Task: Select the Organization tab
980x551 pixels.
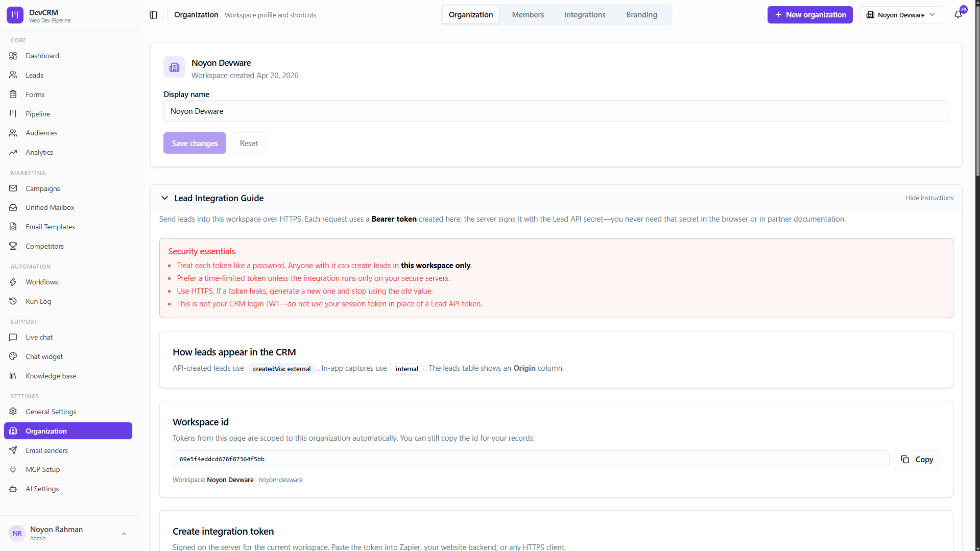Action: (x=470, y=15)
